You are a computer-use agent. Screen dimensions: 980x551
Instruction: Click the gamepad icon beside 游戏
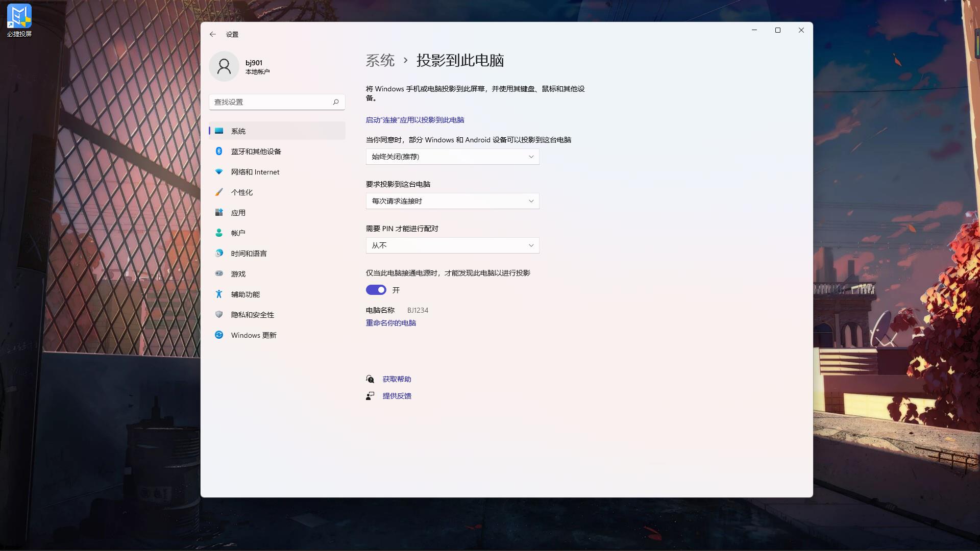click(219, 273)
